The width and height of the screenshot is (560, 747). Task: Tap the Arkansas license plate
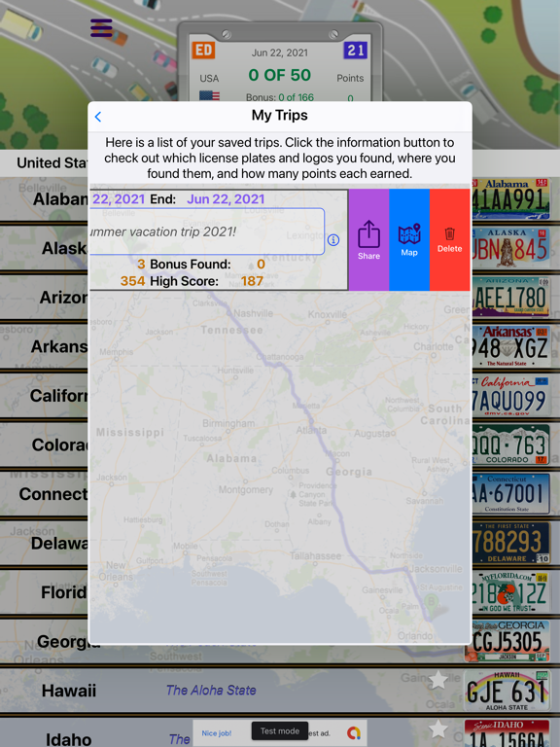[510, 346]
